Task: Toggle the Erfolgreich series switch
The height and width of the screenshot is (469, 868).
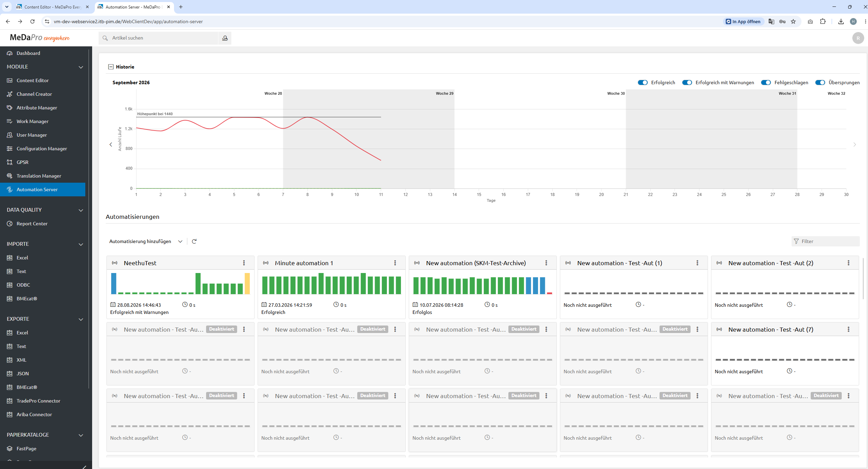Action: 643,82
